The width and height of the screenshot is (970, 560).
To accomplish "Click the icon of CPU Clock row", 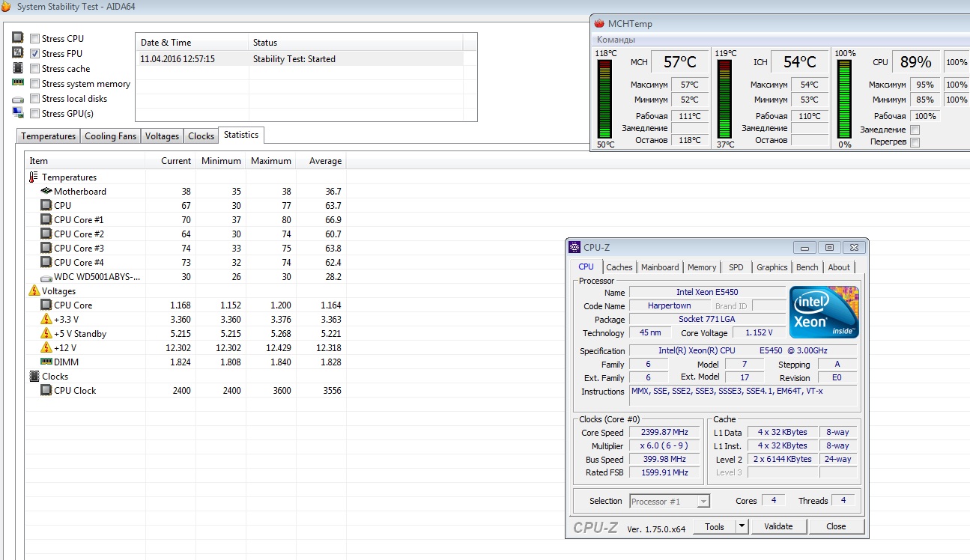I will pos(46,391).
